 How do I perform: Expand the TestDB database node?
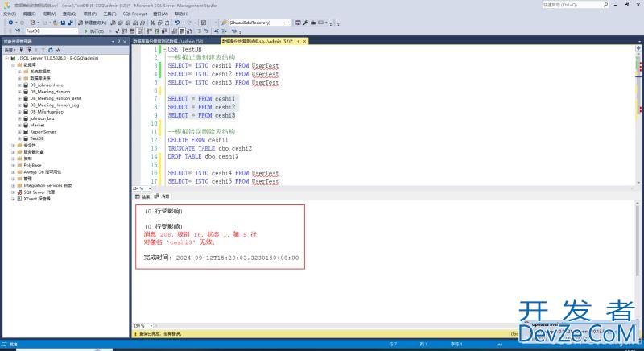[19, 138]
